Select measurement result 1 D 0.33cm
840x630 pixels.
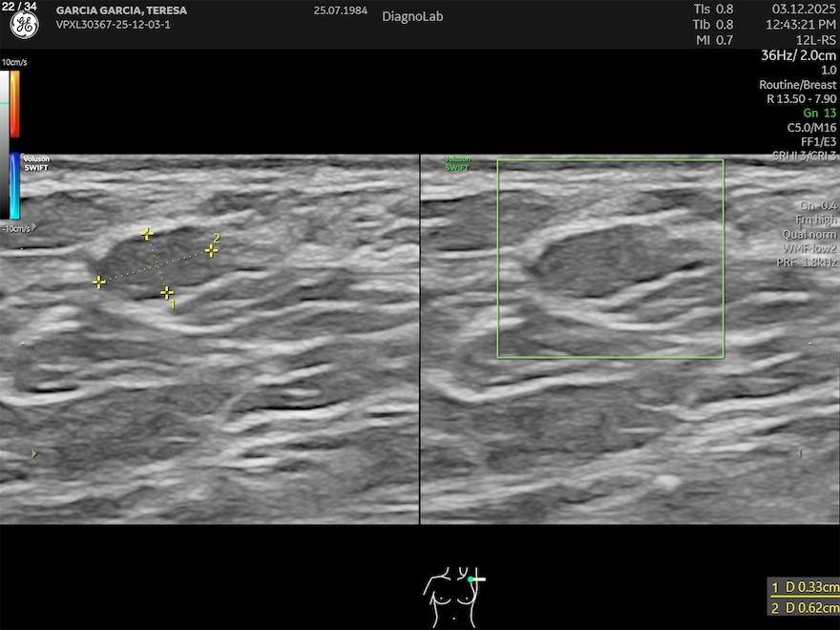[x=806, y=588]
